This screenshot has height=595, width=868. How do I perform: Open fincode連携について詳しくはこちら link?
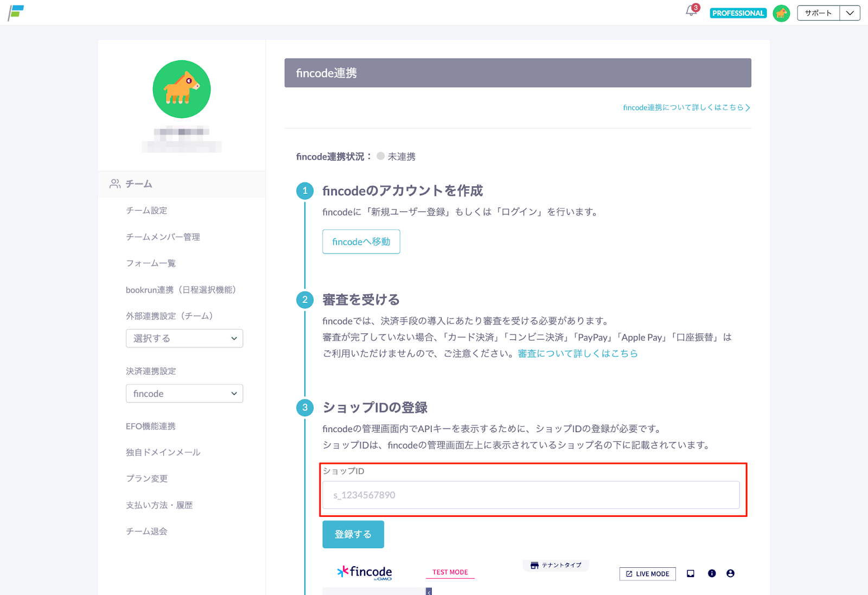pyautogui.click(x=686, y=107)
